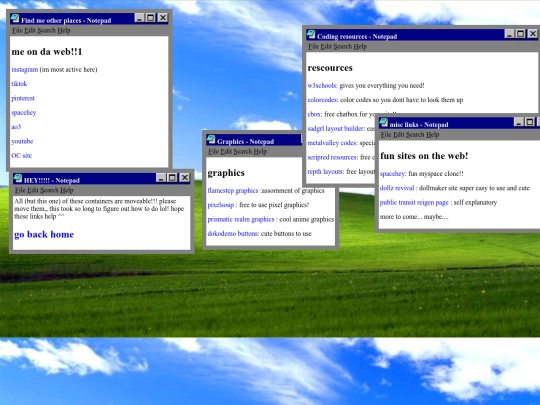Open File menu in HEY!!!!! window
This screenshot has width=540, height=405.
coord(20,190)
